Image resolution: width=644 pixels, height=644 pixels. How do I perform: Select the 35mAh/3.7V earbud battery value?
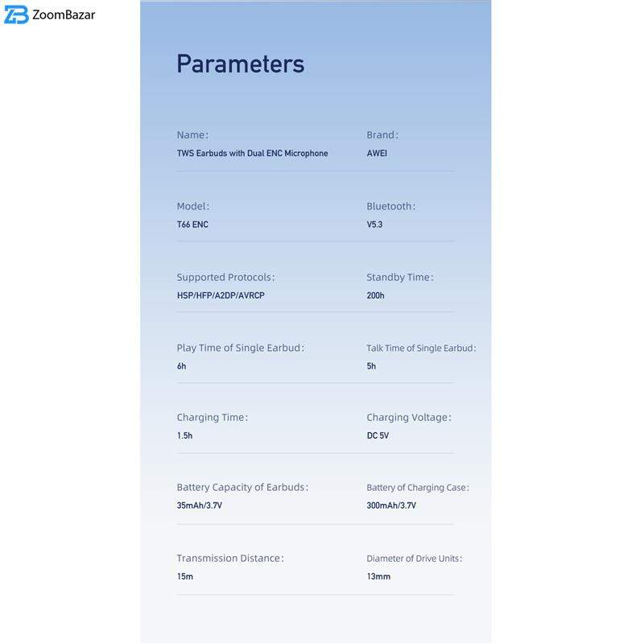200,506
